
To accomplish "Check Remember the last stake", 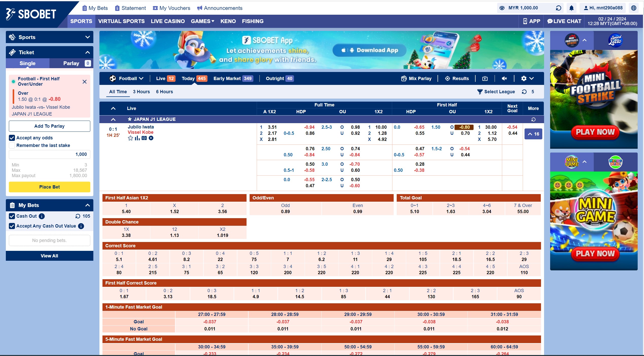I will point(12,145).
